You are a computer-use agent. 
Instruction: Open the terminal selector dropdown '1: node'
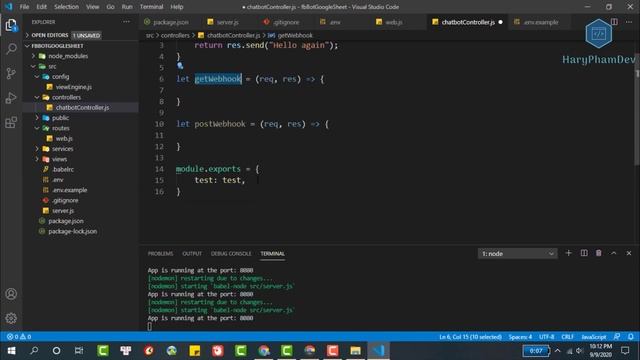517,253
